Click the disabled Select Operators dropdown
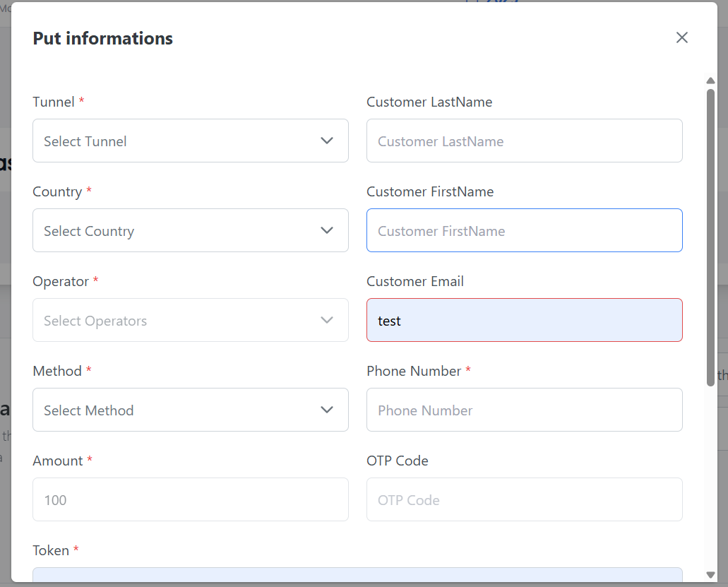 tap(190, 320)
